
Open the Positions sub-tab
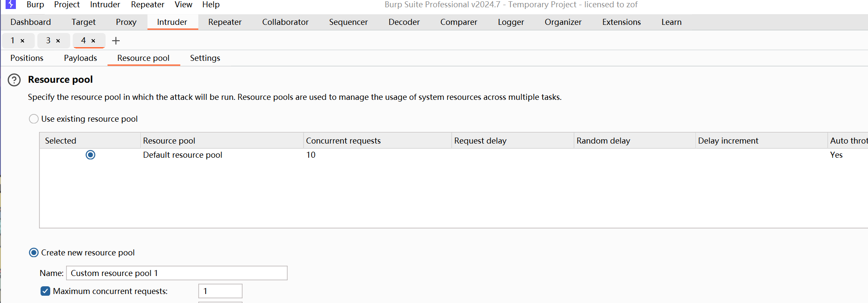click(27, 58)
